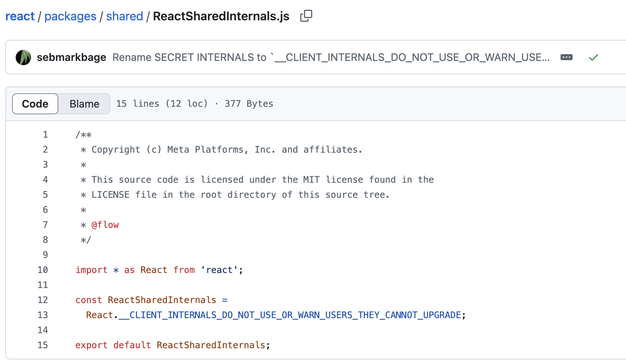The height and width of the screenshot is (364, 626).
Task: Select line number 5
Action: tap(45, 195)
